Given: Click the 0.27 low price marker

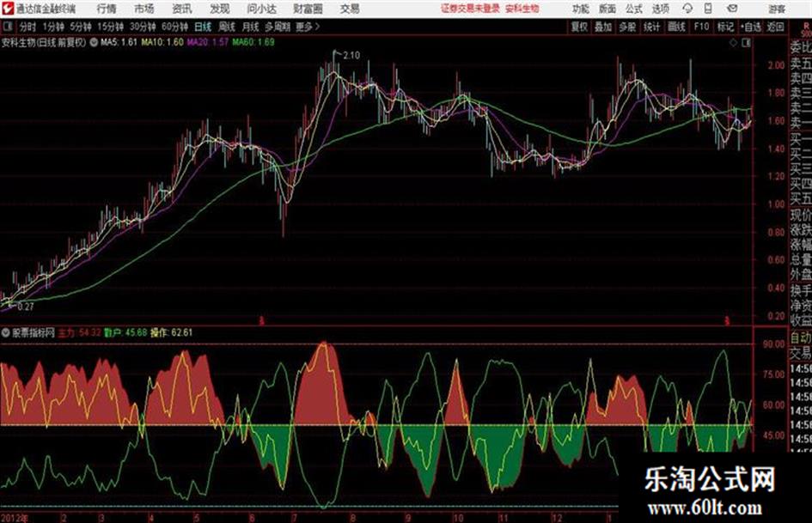Looking at the screenshot, I should [26, 306].
